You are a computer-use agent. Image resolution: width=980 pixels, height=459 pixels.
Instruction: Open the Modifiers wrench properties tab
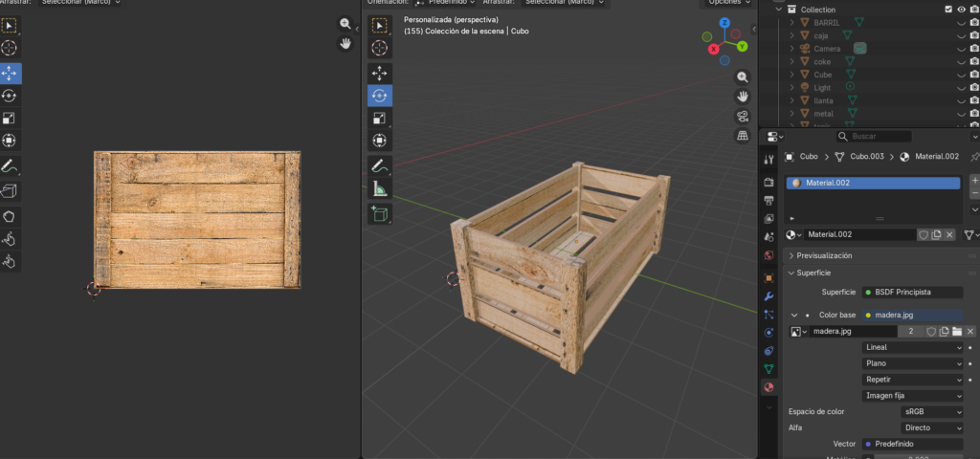768,296
